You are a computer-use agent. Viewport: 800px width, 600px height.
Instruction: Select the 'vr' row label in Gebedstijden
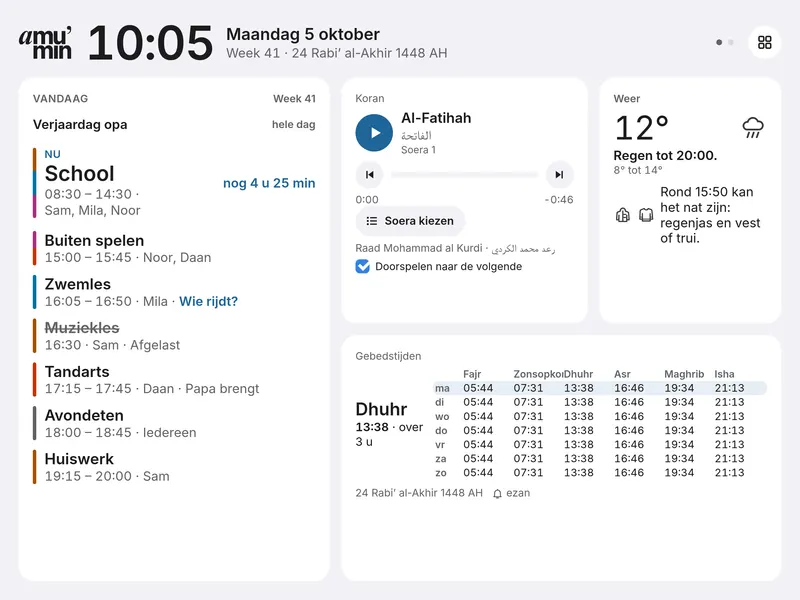pyautogui.click(x=440, y=444)
